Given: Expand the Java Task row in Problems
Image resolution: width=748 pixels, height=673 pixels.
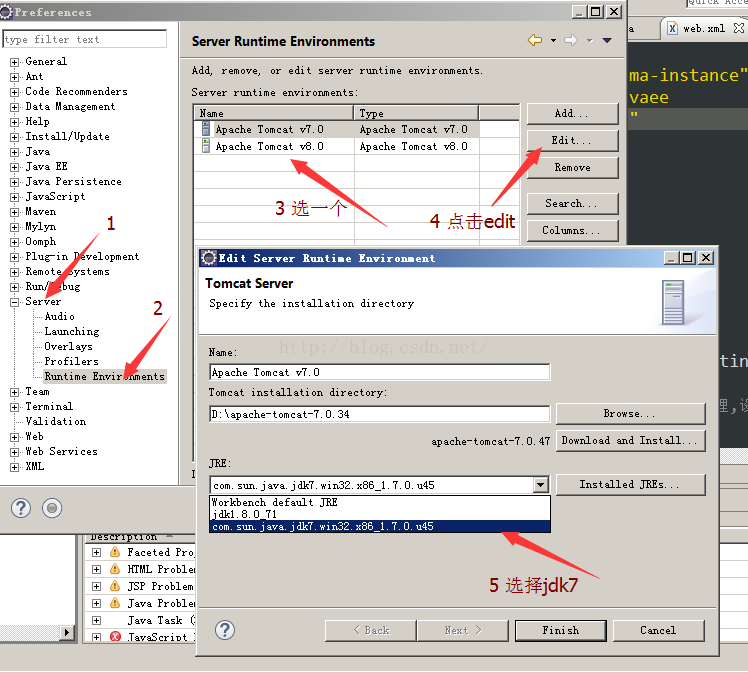Looking at the screenshot, I should pos(96,620).
